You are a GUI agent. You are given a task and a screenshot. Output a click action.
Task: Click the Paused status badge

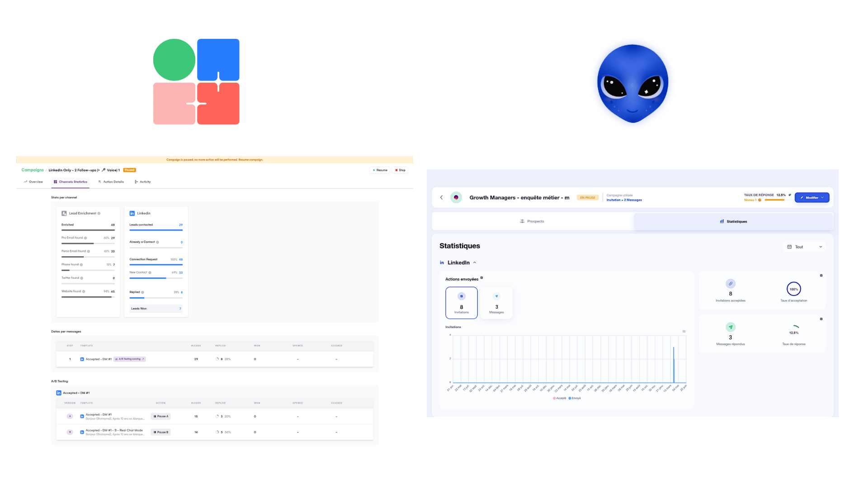[130, 170]
